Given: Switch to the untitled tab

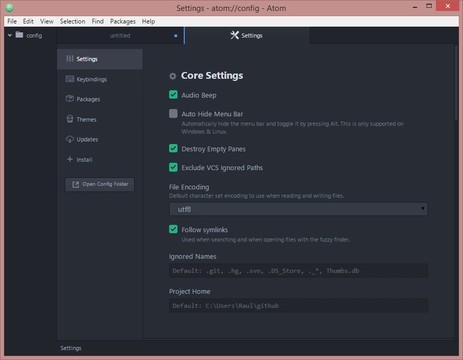Looking at the screenshot, I should pos(120,36).
